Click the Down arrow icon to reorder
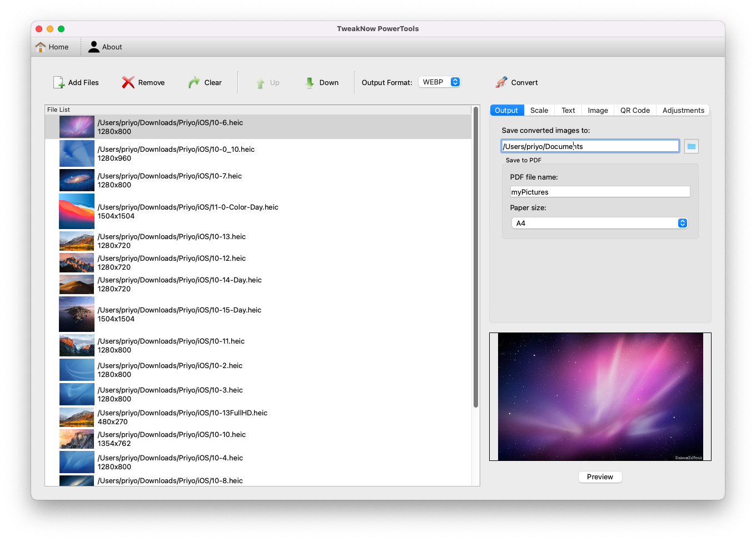The width and height of the screenshot is (756, 541). coord(309,82)
